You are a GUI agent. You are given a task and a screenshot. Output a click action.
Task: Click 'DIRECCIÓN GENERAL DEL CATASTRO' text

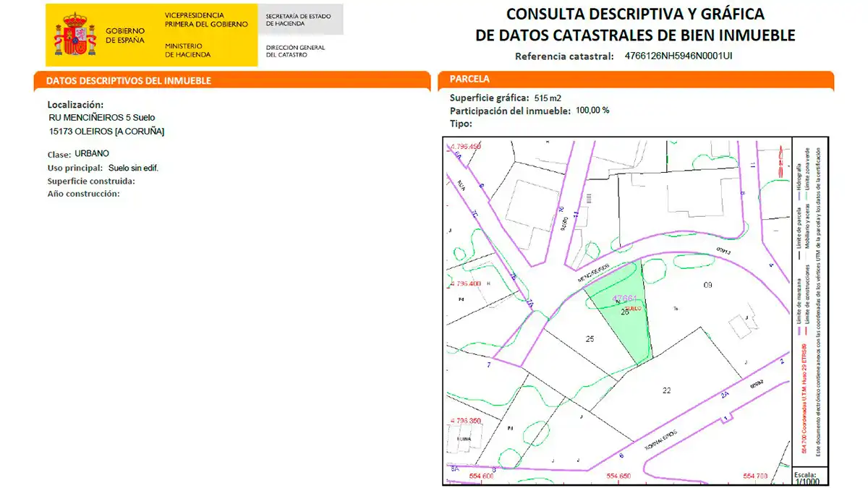click(296, 51)
